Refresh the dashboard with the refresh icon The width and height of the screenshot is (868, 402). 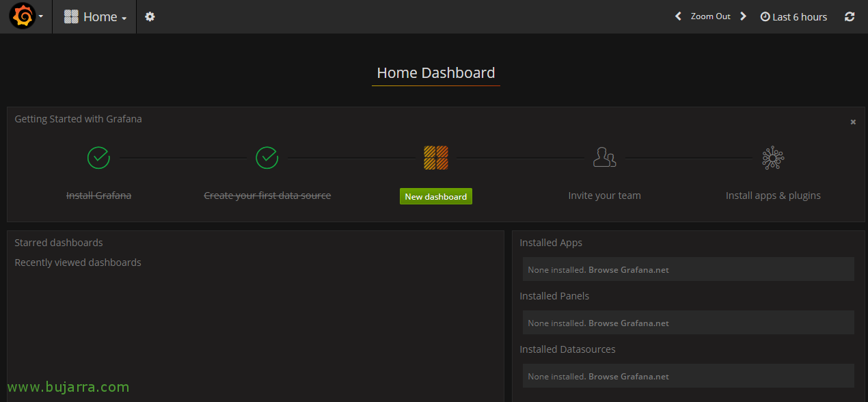pos(850,17)
